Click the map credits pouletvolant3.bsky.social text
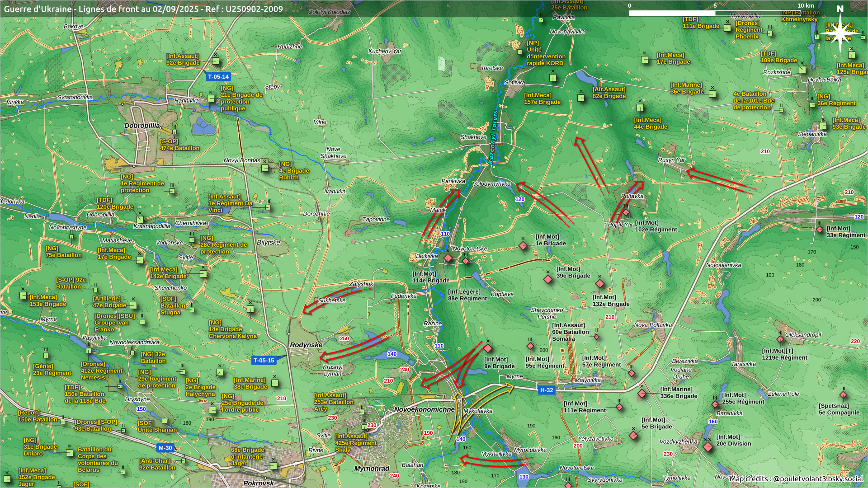This screenshot has height=488, width=868. tap(796, 479)
